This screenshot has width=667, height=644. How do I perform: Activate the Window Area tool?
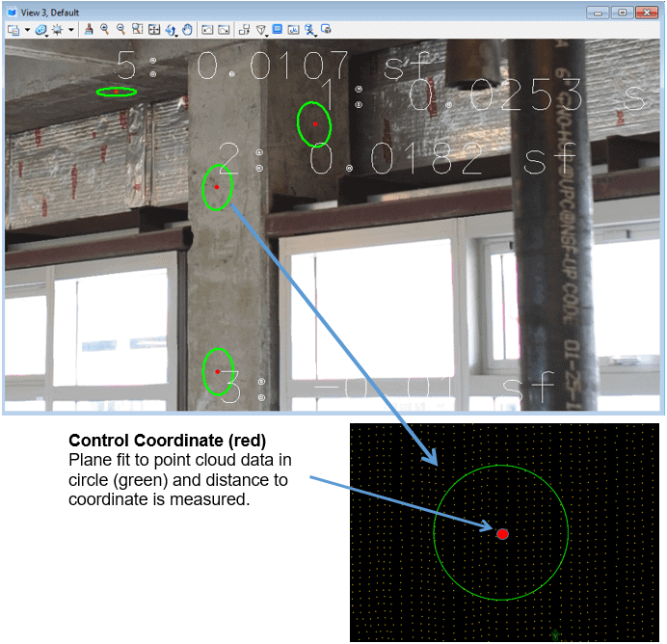[x=138, y=30]
